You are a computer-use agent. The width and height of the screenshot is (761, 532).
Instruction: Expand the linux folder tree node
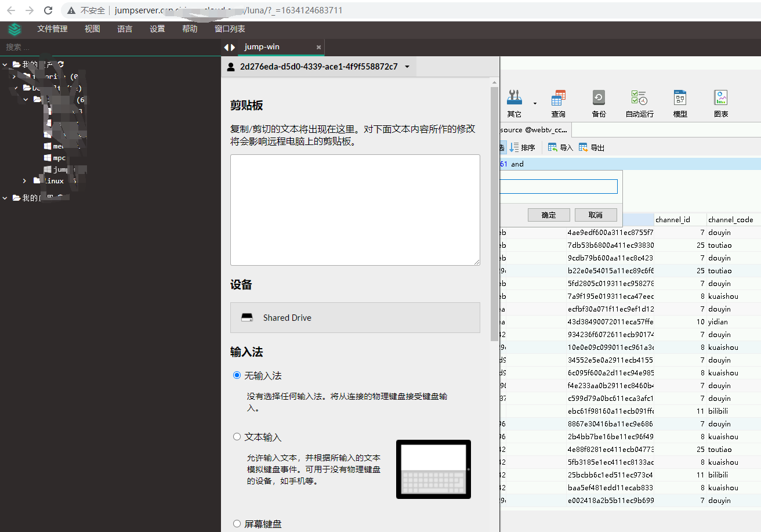[x=24, y=181]
